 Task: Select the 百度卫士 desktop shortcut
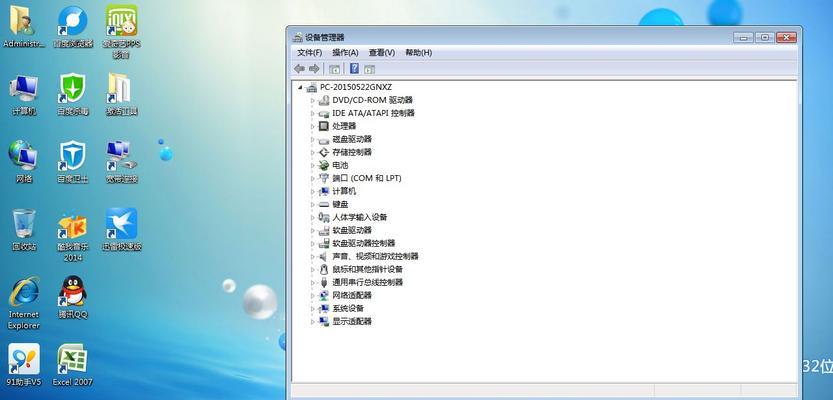pyautogui.click(x=73, y=162)
